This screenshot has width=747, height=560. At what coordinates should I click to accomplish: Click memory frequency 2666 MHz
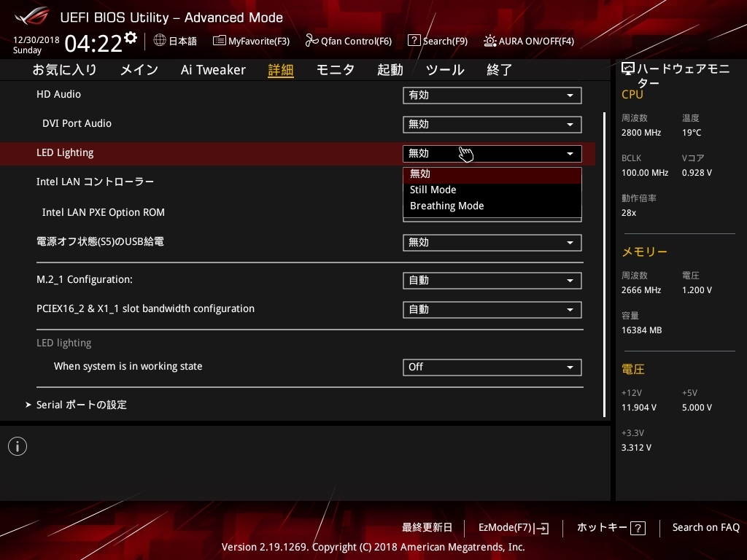click(641, 290)
